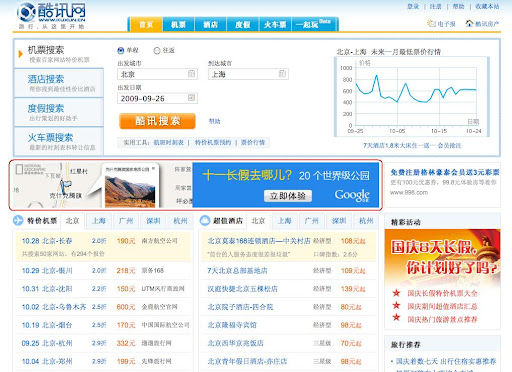Click the 登录 link at top
Screen dimensions: 512x372
click(413, 6)
